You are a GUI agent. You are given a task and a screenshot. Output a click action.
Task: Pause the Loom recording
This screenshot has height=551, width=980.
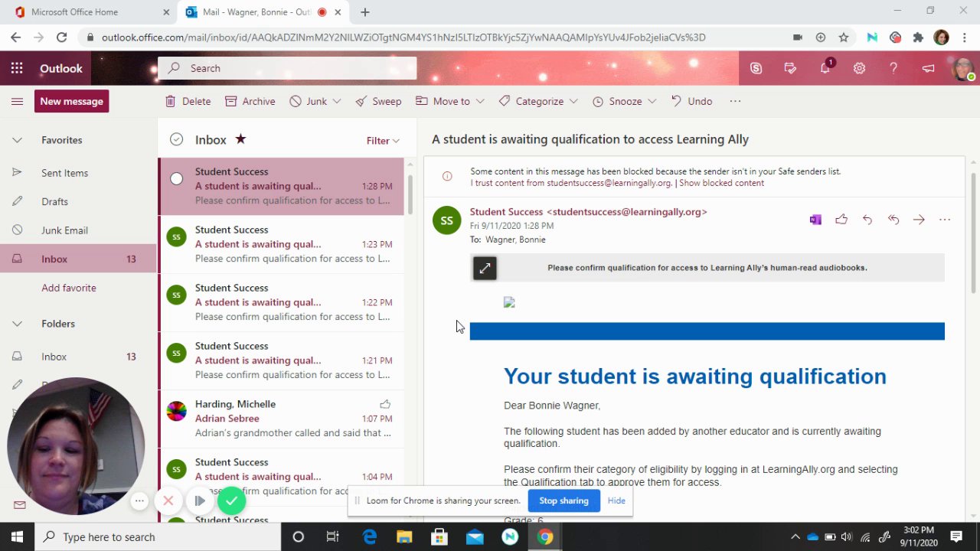(x=199, y=500)
